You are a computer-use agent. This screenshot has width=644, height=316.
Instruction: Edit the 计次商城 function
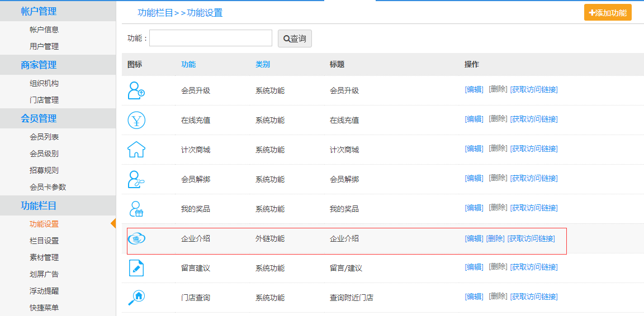pyautogui.click(x=474, y=149)
